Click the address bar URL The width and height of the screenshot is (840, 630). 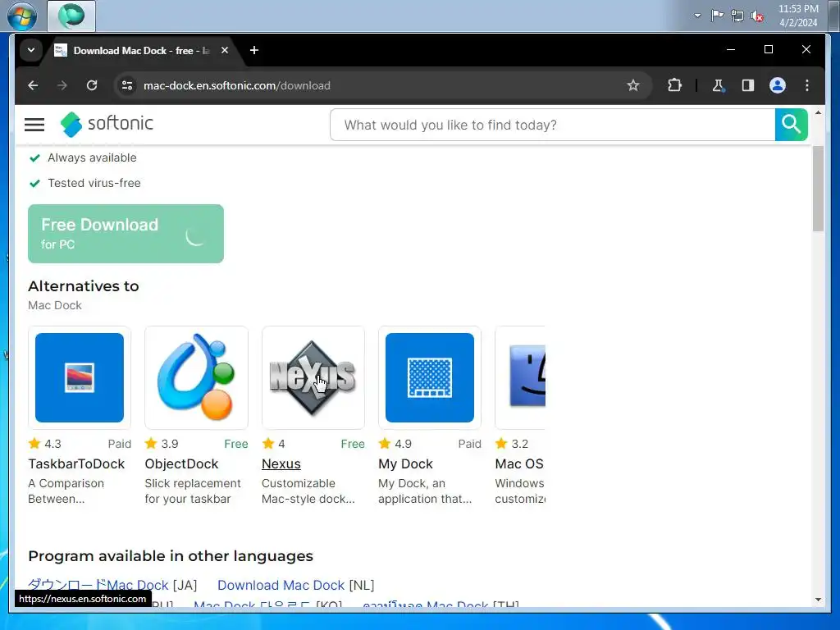coord(237,85)
